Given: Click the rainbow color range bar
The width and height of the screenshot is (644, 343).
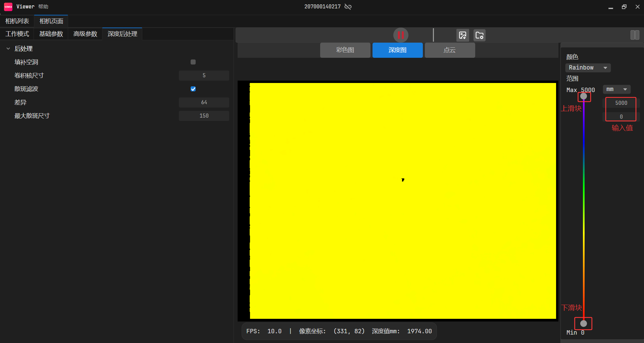Looking at the screenshot, I should 584,210.
